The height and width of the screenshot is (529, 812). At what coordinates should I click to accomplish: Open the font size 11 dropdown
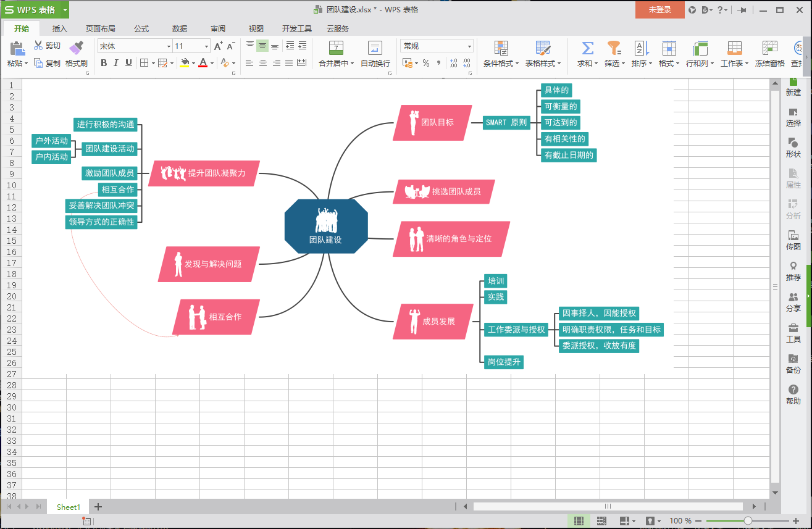pyautogui.click(x=207, y=46)
